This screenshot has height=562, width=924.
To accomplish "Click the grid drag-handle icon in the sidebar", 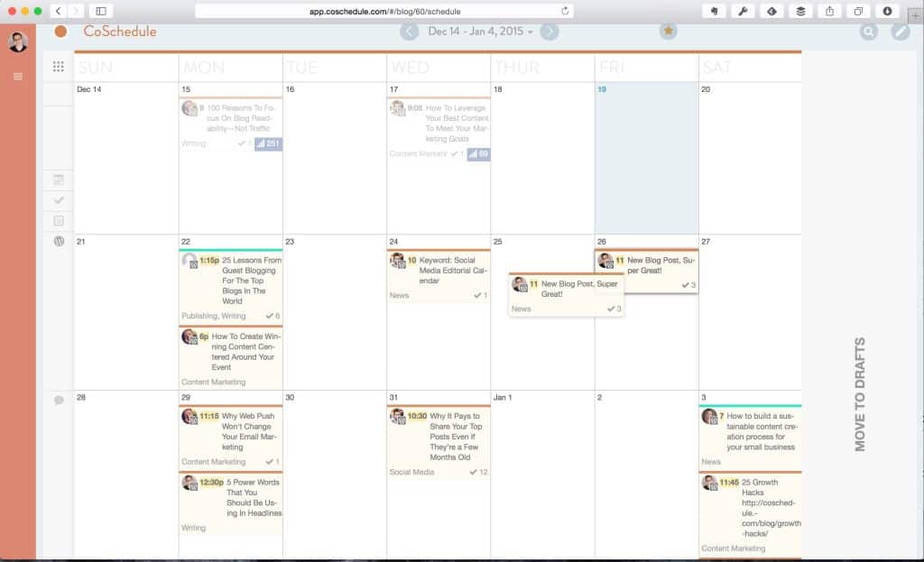I will click(57, 67).
